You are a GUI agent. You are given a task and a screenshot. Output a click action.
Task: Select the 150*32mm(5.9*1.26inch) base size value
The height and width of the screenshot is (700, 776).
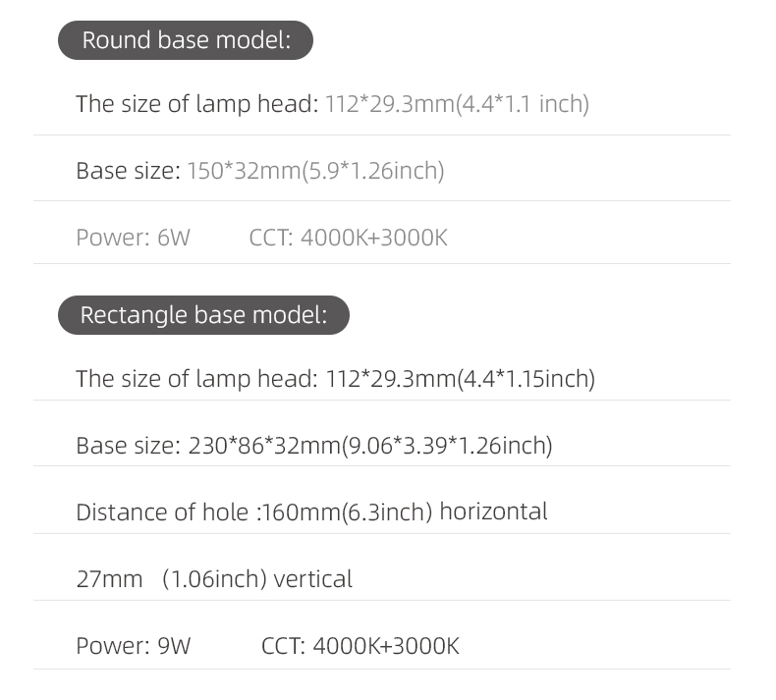pyautogui.click(x=316, y=171)
